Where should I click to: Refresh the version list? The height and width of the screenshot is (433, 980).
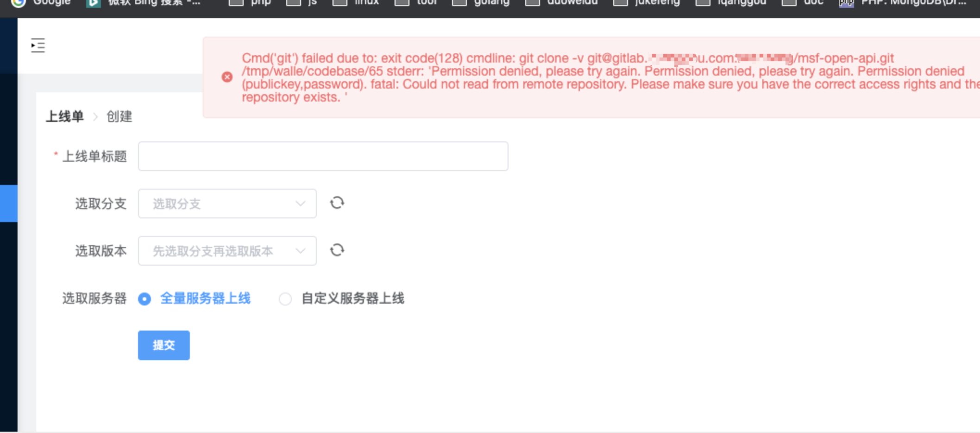point(338,250)
